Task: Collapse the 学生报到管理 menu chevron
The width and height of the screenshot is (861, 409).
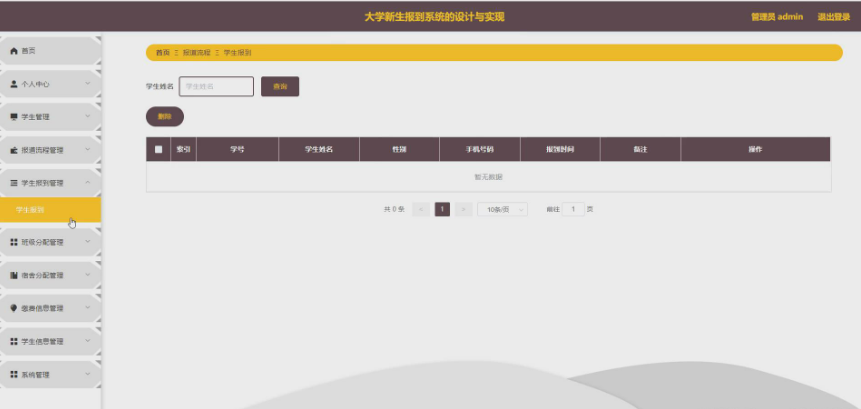Action: (x=88, y=182)
